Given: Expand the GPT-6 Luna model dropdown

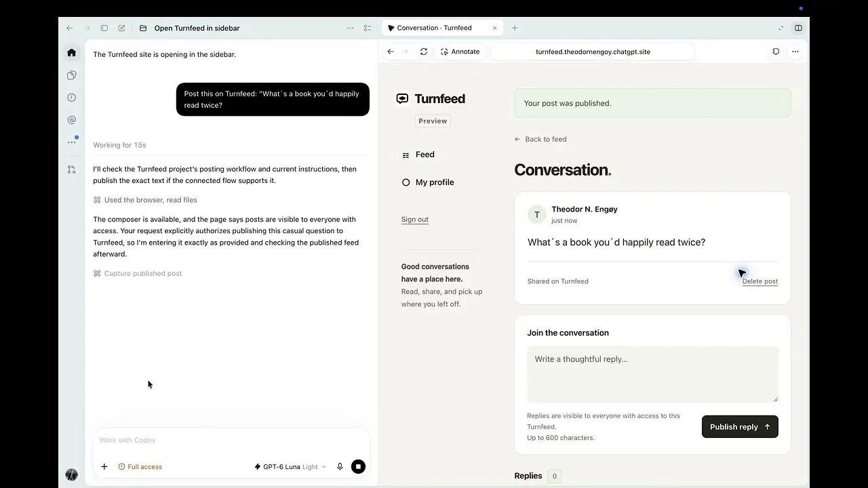Looking at the screenshot, I should [x=290, y=466].
